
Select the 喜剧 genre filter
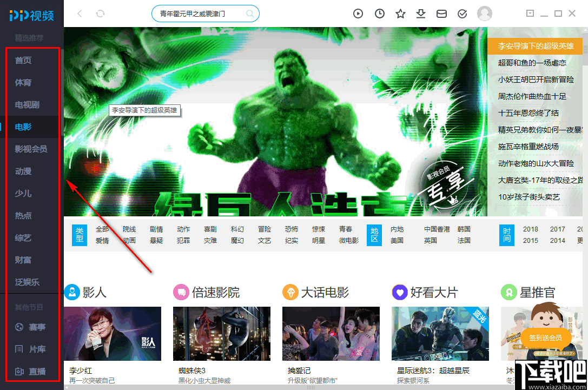point(210,229)
